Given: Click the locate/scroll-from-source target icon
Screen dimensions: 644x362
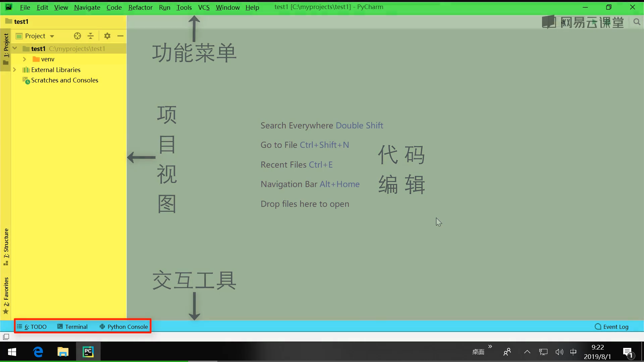Looking at the screenshot, I should (77, 36).
